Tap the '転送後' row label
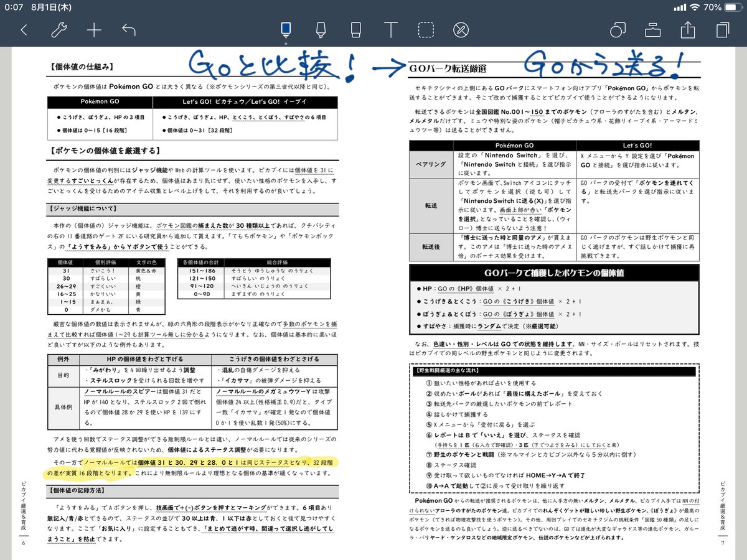 431,246
